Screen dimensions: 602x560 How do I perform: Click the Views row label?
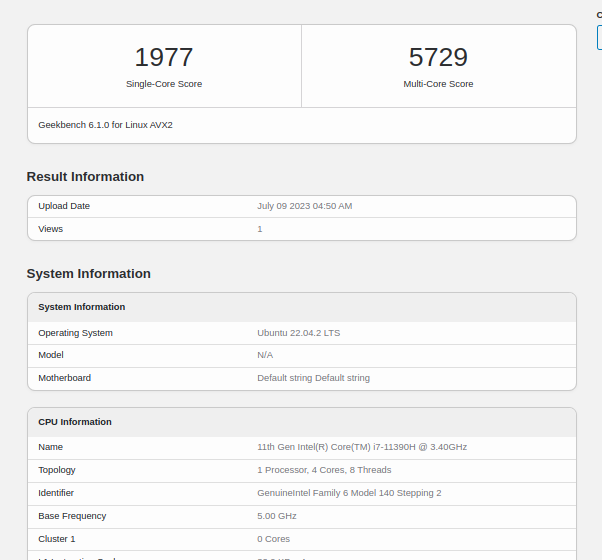point(50,229)
